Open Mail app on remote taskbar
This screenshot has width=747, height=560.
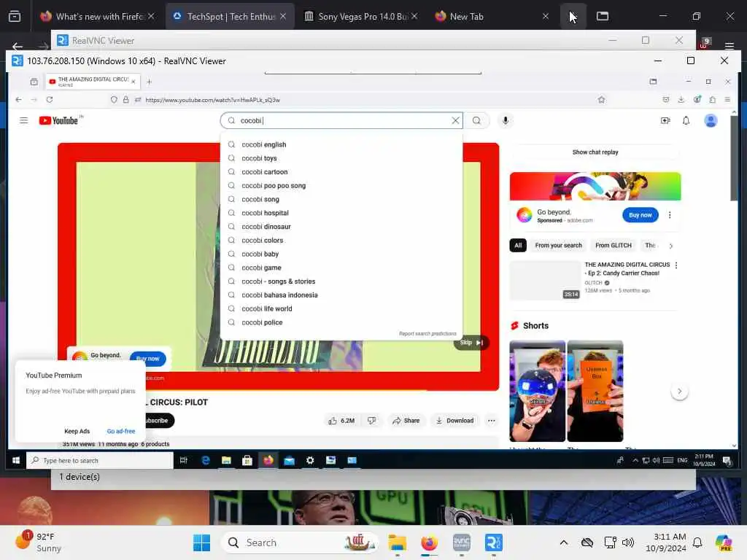click(x=289, y=461)
